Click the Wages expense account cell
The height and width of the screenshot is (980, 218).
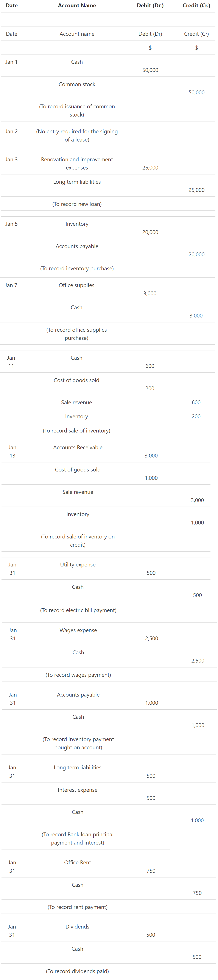pos(78,631)
